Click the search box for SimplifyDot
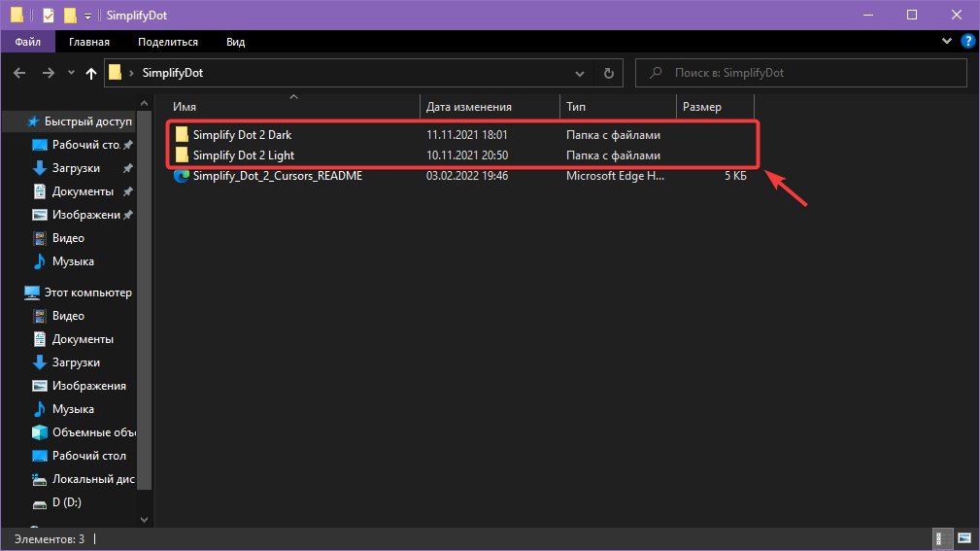Screen dimensions: 980x551 coord(801,73)
